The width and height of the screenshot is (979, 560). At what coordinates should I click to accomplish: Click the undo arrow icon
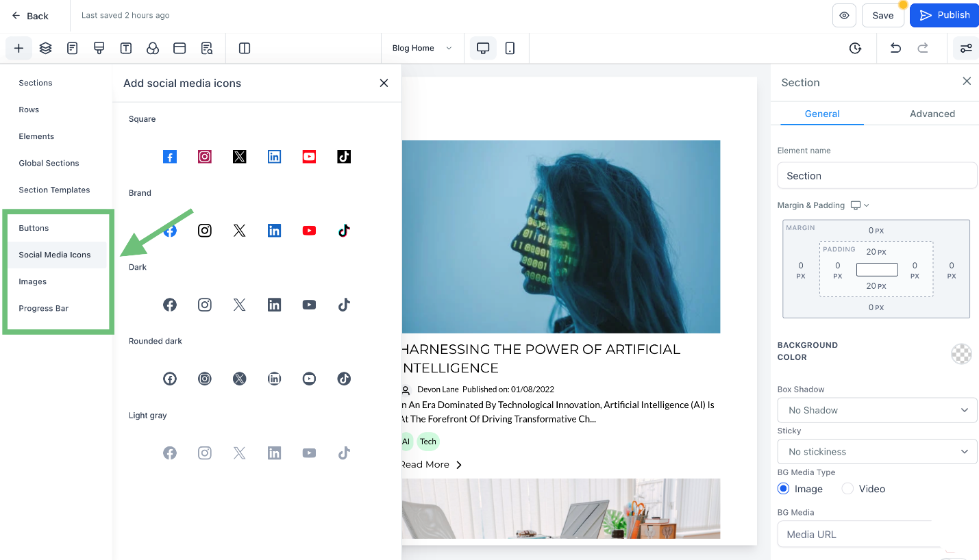pos(895,48)
